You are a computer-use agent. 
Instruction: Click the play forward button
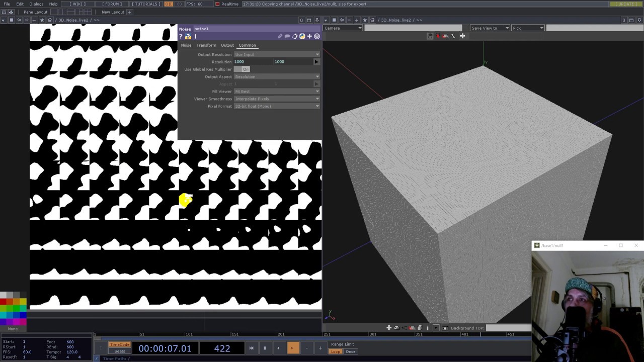(292, 348)
